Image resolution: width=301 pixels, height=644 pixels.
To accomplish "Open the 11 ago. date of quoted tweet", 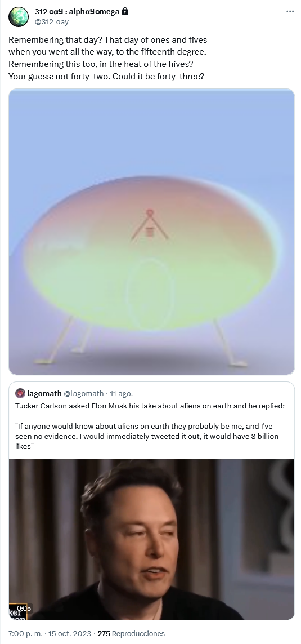I will [x=122, y=393].
